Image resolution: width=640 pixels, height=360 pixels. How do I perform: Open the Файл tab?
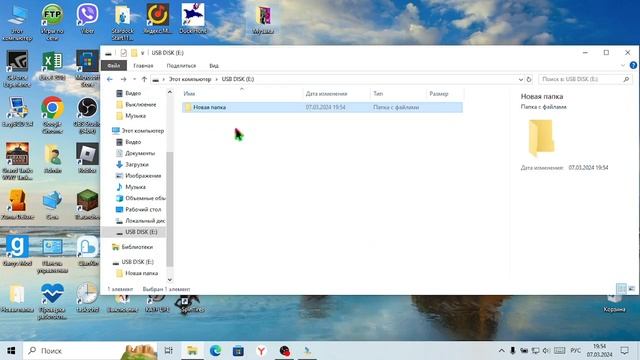pyautogui.click(x=114, y=65)
